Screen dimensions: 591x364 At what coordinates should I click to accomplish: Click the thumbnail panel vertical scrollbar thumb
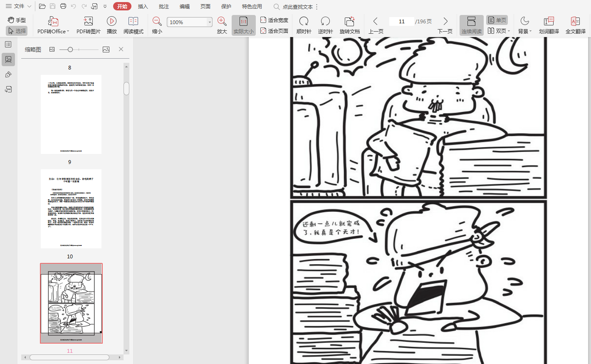pos(126,89)
